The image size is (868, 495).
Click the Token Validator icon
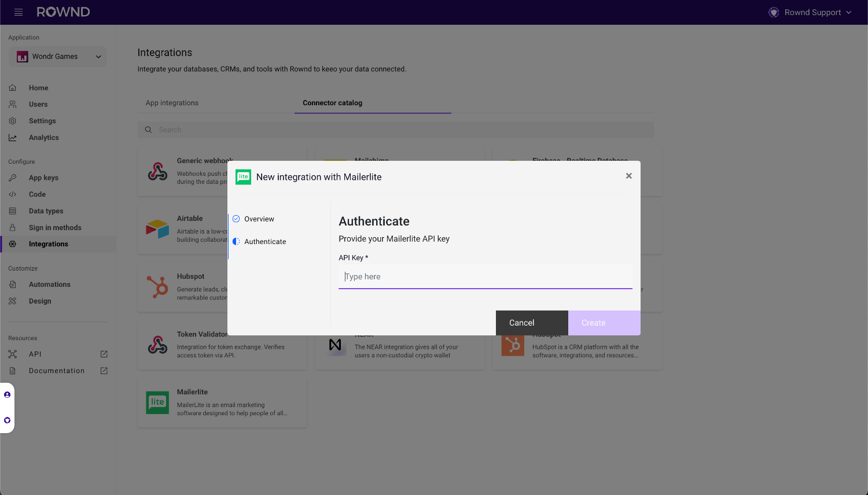pos(157,345)
